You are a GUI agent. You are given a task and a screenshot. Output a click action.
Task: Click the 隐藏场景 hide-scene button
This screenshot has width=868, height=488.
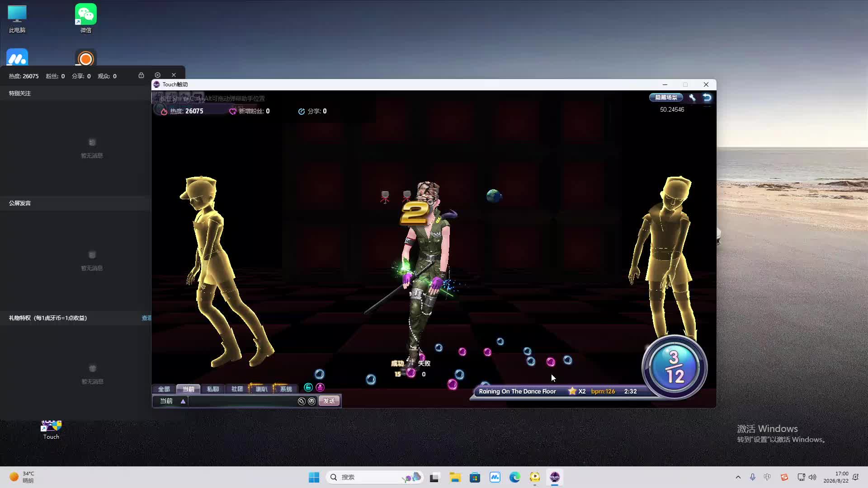pyautogui.click(x=666, y=98)
